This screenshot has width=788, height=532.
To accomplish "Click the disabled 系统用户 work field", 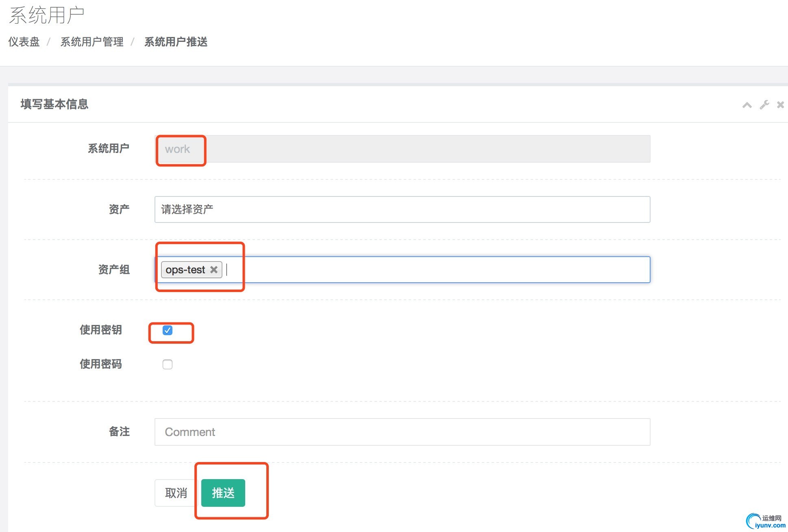I will (402, 149).
